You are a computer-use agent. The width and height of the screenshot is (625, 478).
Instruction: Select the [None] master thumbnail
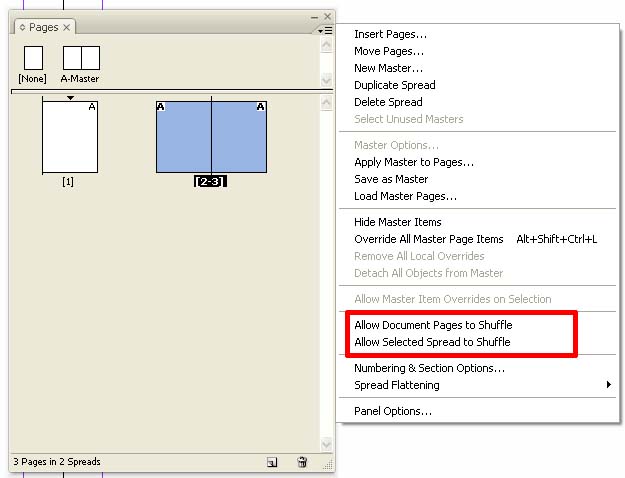[x=33, y=58]
